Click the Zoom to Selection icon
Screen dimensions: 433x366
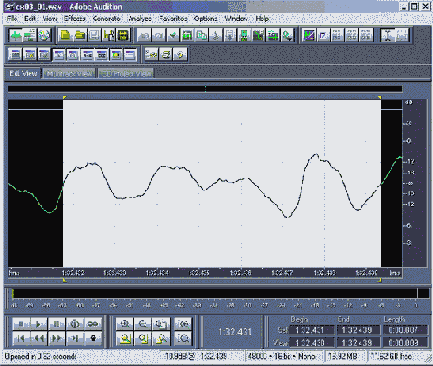coord(125,338)
